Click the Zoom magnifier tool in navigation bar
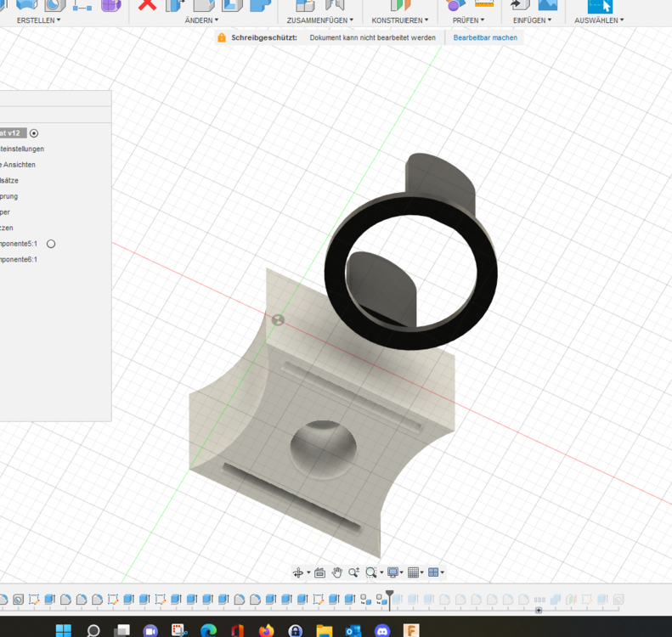672x637 pixels. tap(353, 572)
